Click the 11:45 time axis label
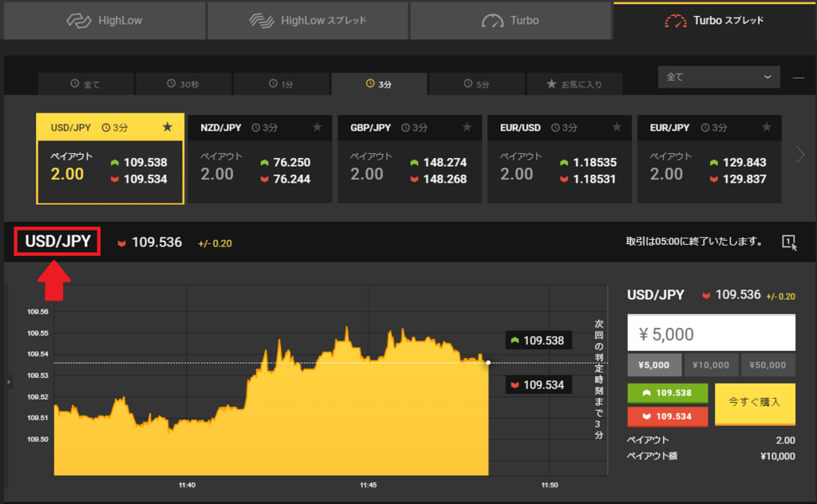This screenshot has width=817, height=504. 368,485
